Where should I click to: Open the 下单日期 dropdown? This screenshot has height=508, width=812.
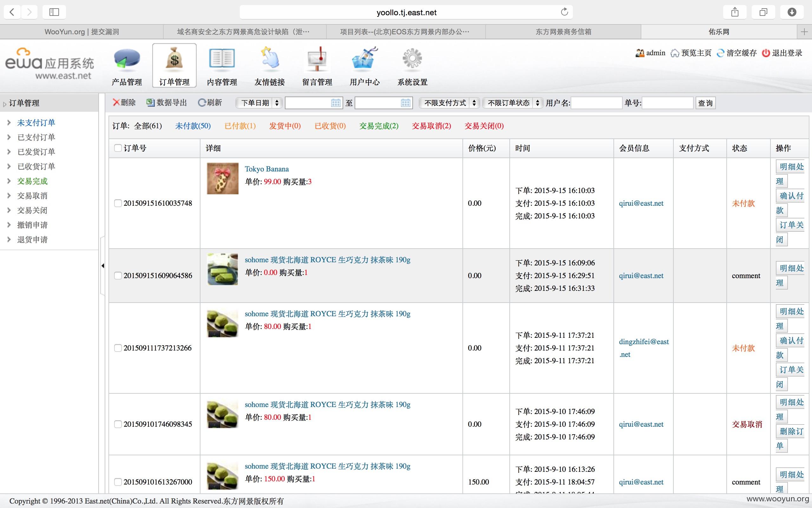[259, 103]
